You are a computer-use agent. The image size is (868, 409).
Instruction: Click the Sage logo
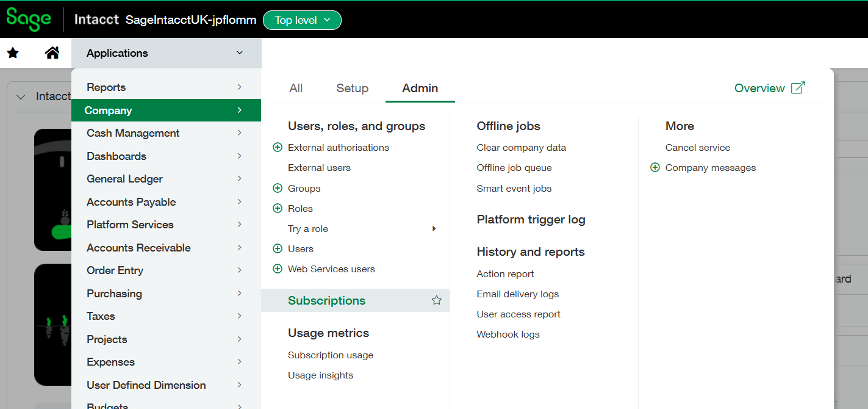click(x=29, y=19)
